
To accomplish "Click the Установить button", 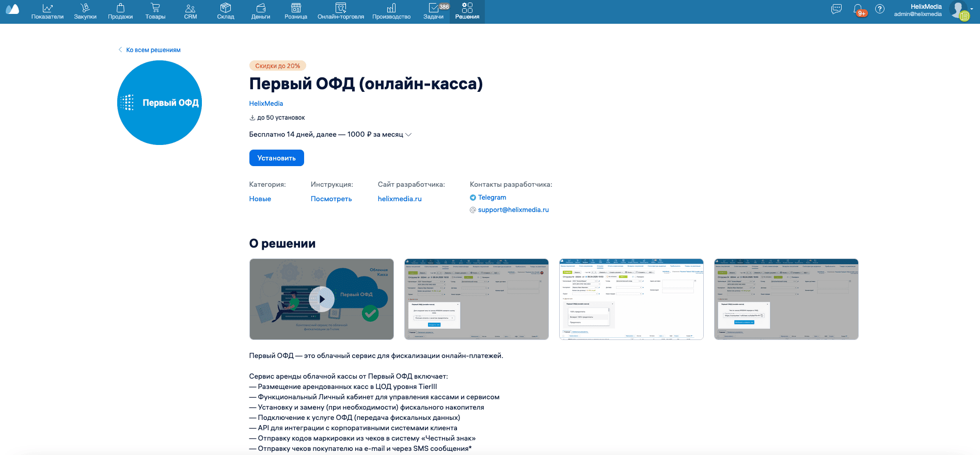I will (x=277, y=158).
